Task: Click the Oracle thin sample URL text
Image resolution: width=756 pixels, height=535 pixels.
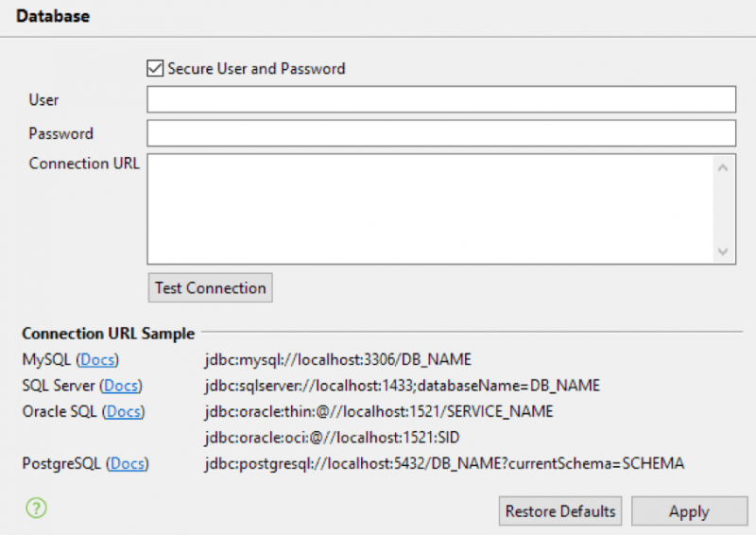Action: (379, 411)
